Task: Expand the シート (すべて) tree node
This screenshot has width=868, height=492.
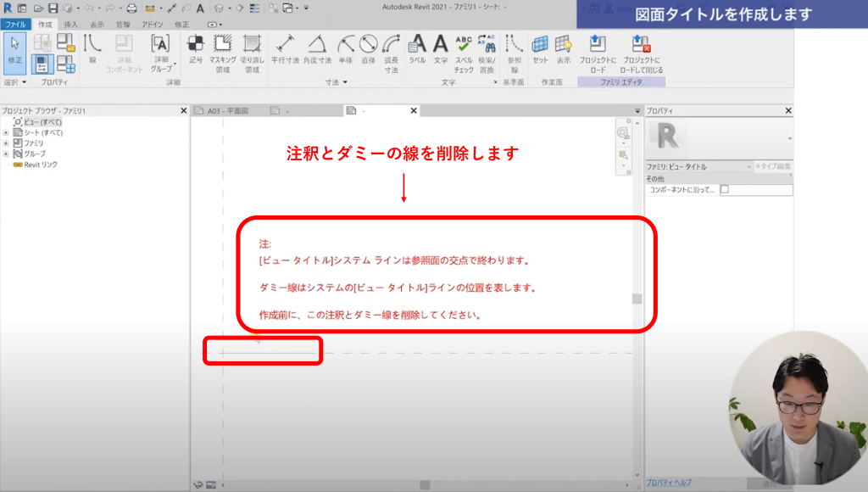Action: pyautogui.click(x=6, y=133)
